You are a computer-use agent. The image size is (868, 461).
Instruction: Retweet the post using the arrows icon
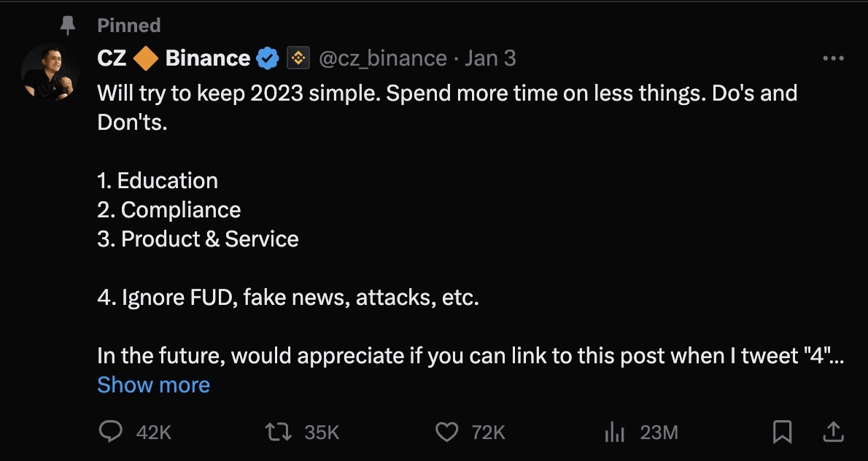(279, 433)
